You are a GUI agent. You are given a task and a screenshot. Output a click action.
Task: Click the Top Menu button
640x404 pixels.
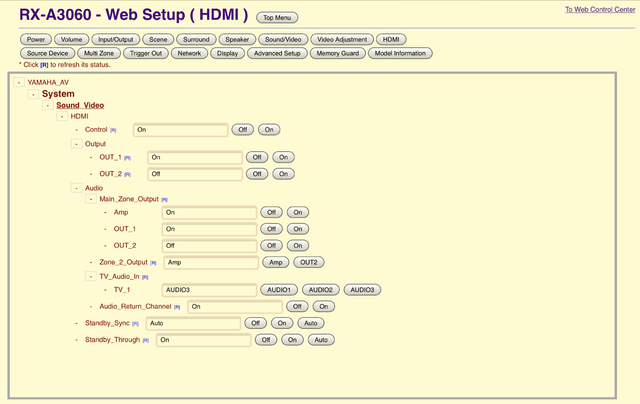pyautogui.click(x=277, y=18)
